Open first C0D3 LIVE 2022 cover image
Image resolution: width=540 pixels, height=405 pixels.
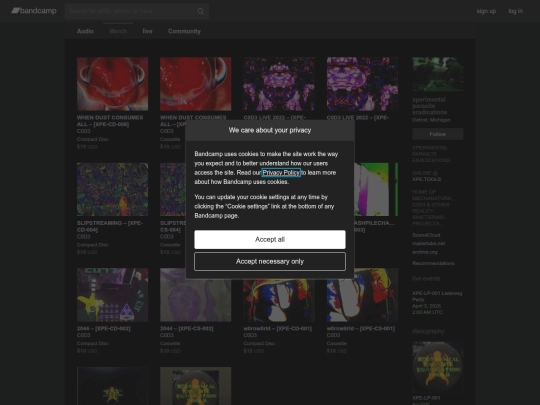(279, 84)
